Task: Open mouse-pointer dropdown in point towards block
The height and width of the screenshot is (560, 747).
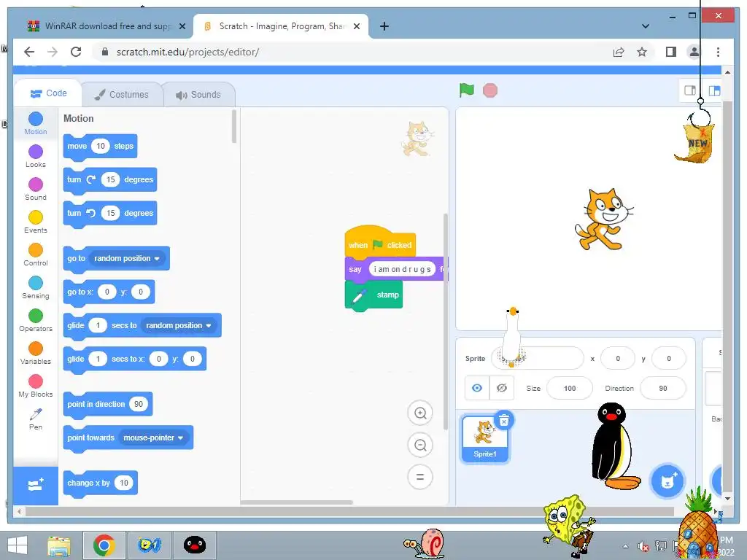Action: (153, 437)
